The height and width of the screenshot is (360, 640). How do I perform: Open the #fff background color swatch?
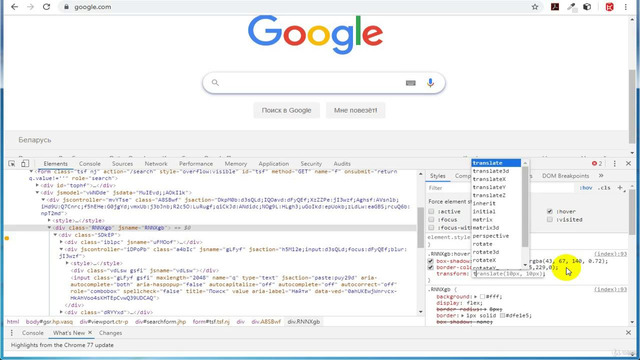point(482,297)
